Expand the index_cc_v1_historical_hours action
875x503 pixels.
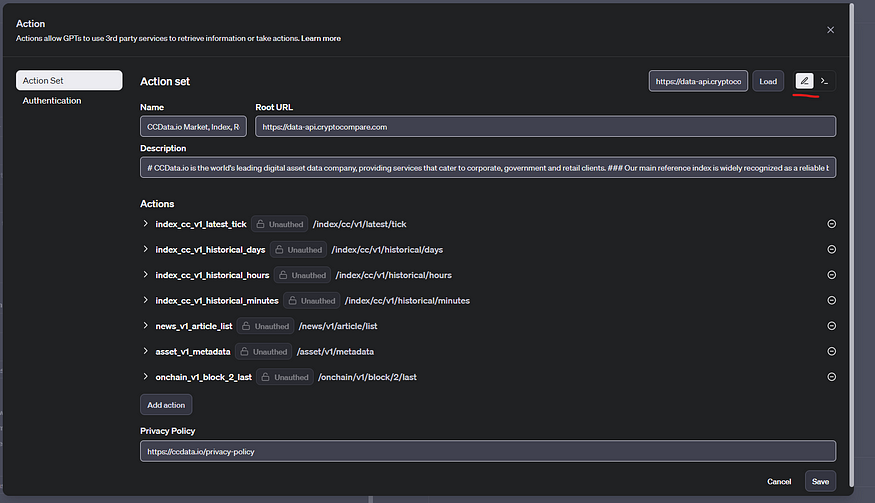pyautogui.click(x=146, y=275)
